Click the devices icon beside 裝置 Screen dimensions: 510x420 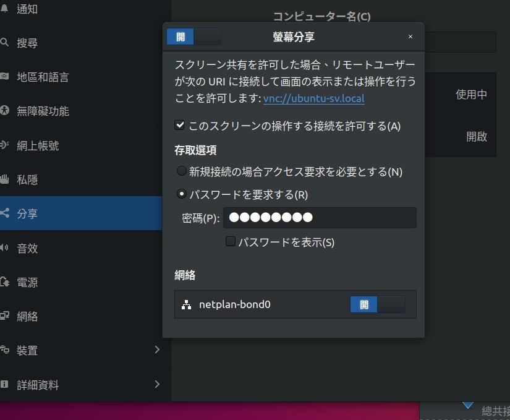click(x=4, y=349)
